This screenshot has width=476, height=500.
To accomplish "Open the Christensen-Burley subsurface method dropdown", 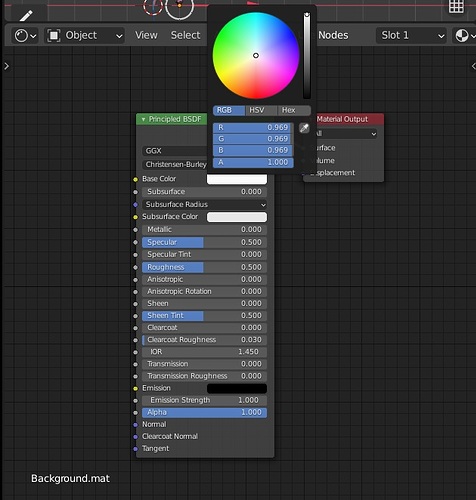I will pos(175,164).
